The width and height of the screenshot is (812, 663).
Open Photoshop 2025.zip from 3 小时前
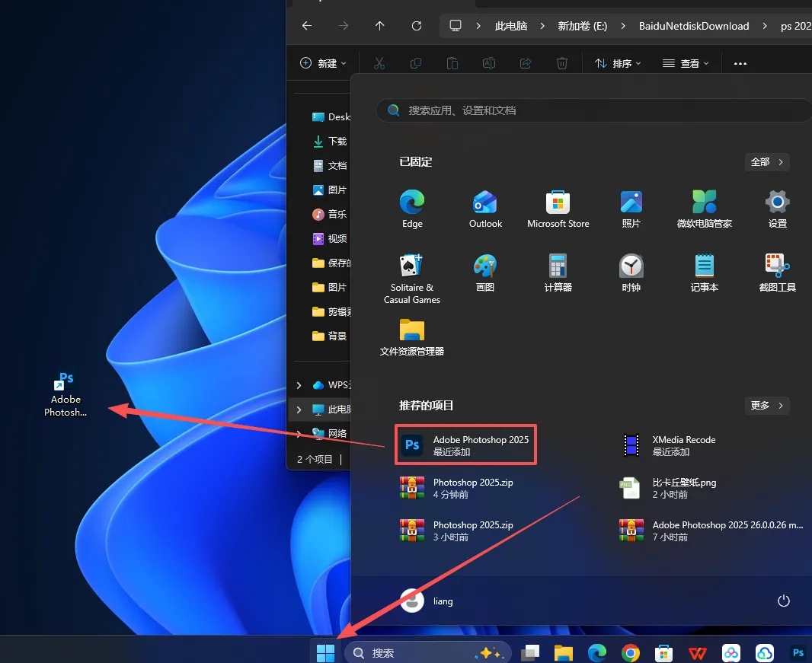click(x=457, y=531)
